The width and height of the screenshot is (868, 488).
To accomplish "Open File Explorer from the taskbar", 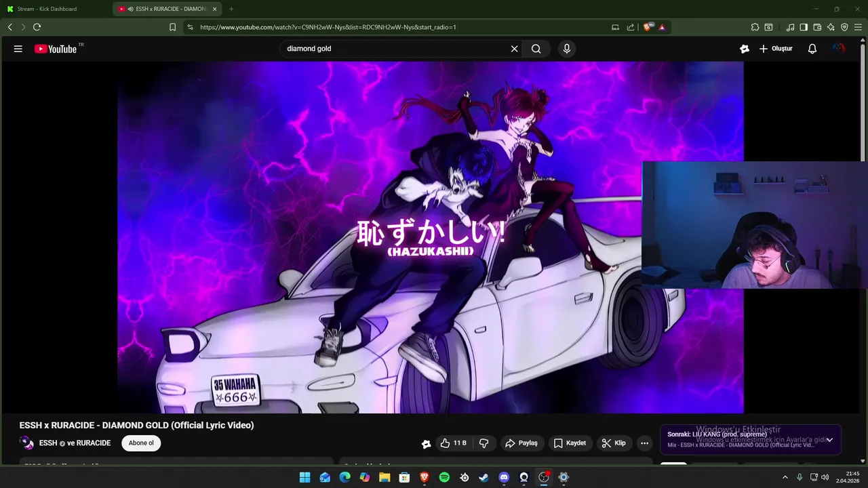I will pyautogui.click(x=384, y=477).
